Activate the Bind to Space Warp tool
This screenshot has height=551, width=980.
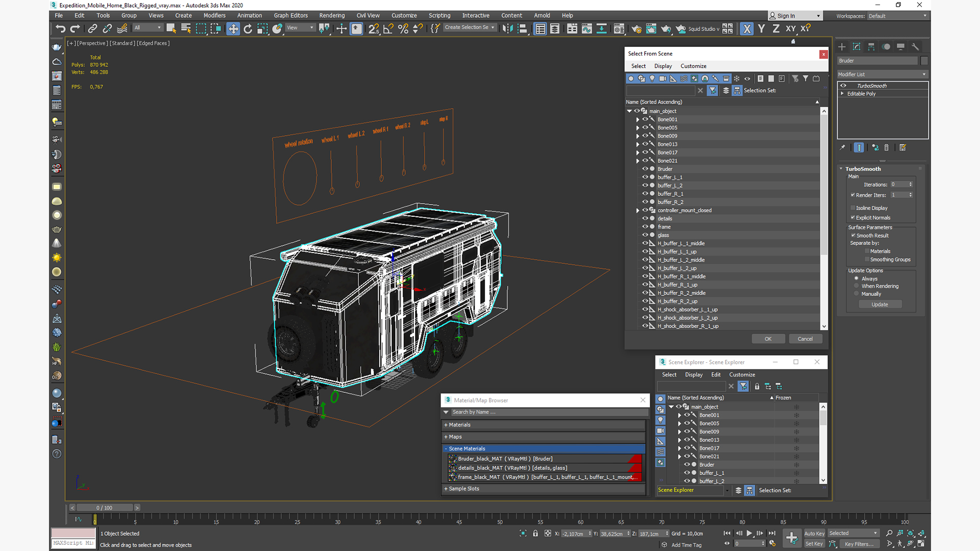click(122, 29)
